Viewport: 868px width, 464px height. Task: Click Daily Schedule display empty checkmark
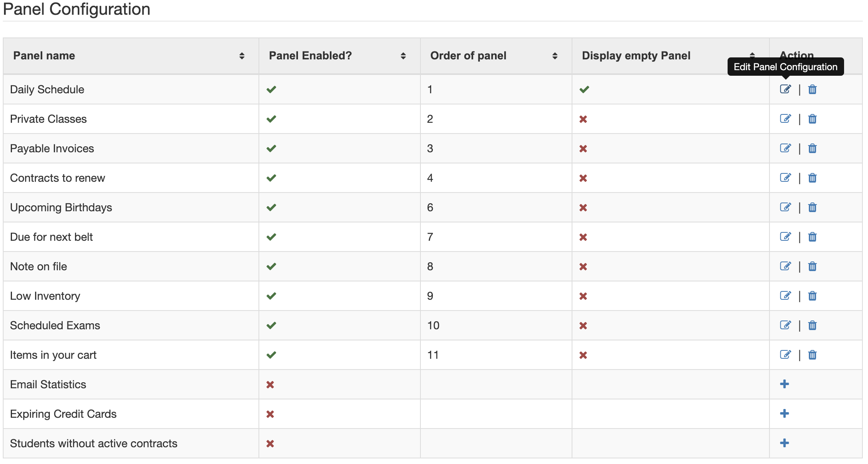tap(584, 89)
